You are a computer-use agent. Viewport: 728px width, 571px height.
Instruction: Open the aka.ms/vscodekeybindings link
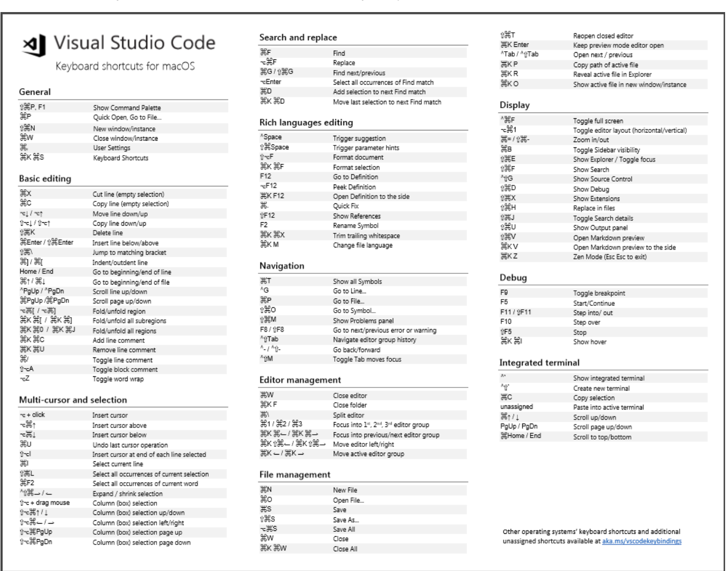point(642,541)
